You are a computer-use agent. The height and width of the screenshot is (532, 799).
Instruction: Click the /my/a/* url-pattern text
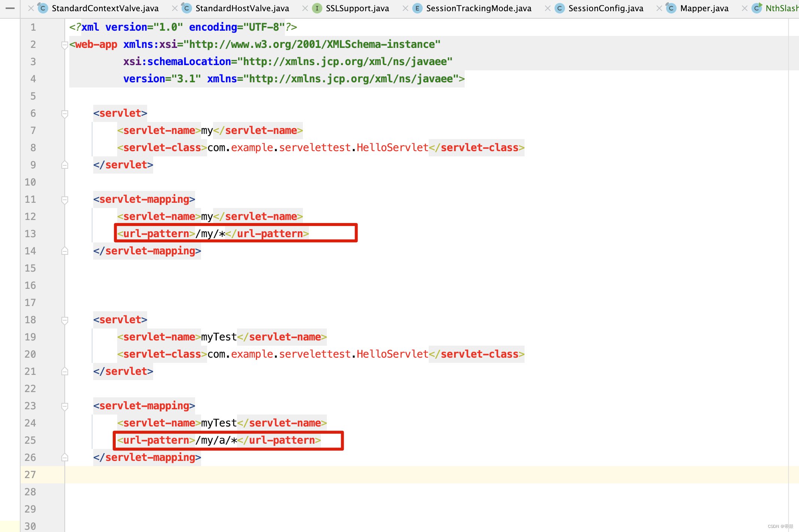point(216,440)
